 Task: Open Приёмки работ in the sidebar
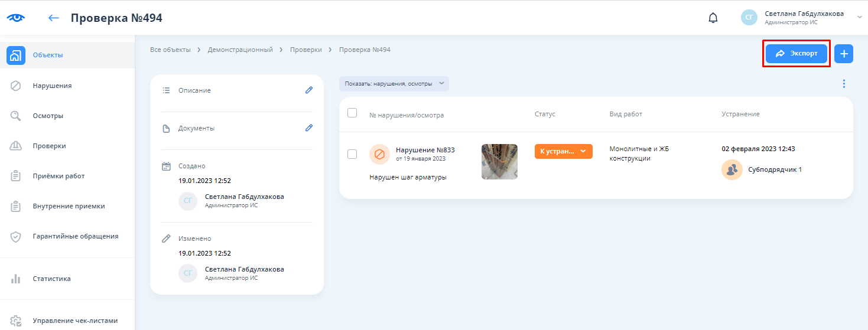pos(58,176)
